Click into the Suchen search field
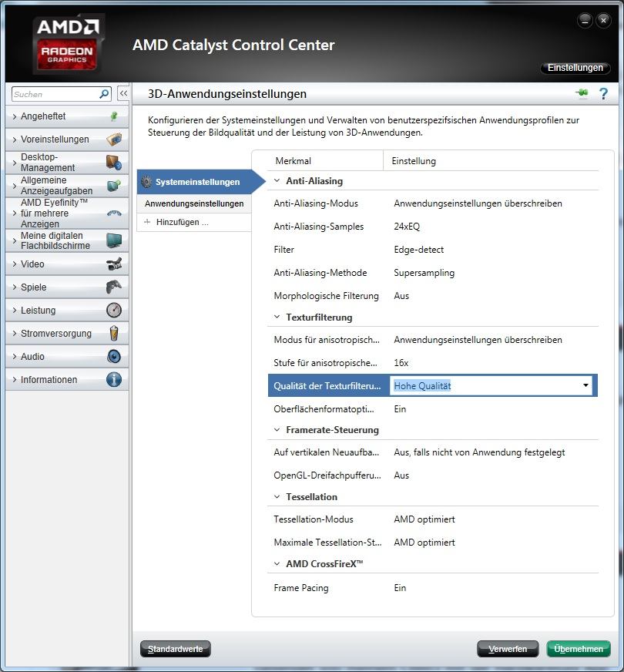The height and width of the screenshot is (672, 624). click(x=55, y=94)
